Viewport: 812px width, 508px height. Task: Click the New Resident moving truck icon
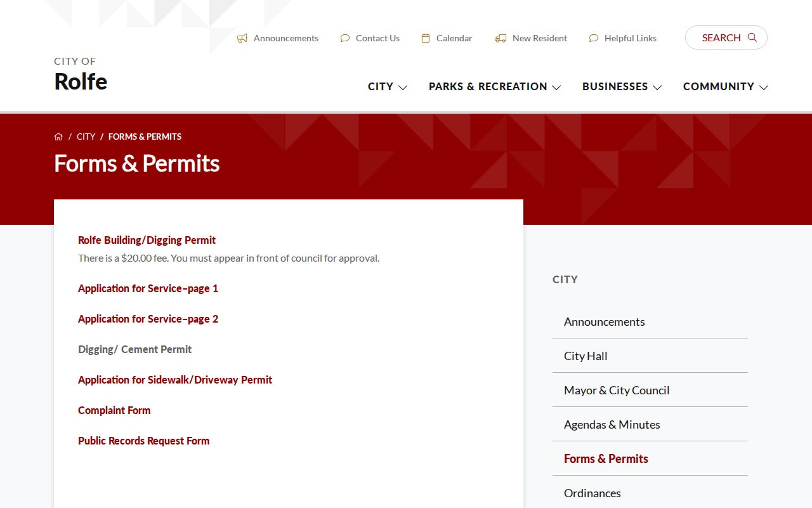[x=501, y=38]
